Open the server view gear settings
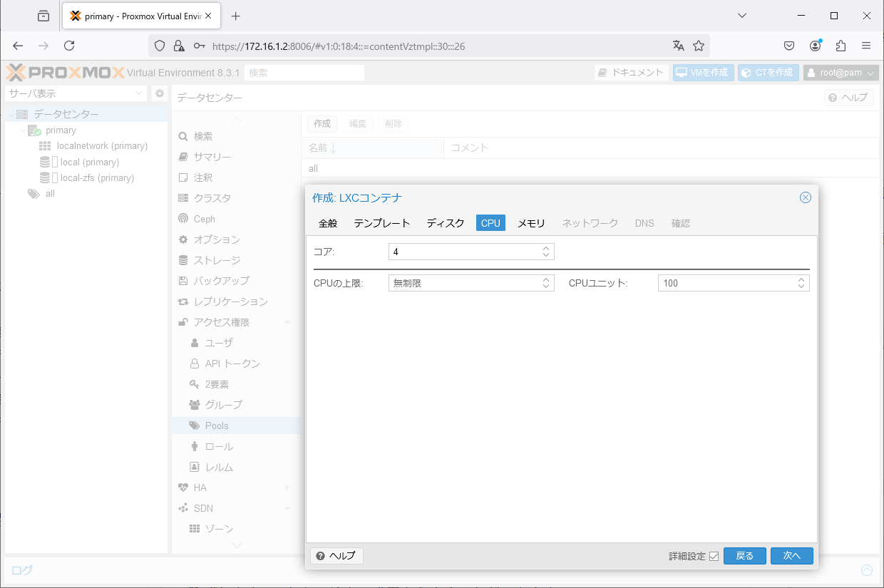The height and width of the screenshot is (588, 884). (160, 93)
